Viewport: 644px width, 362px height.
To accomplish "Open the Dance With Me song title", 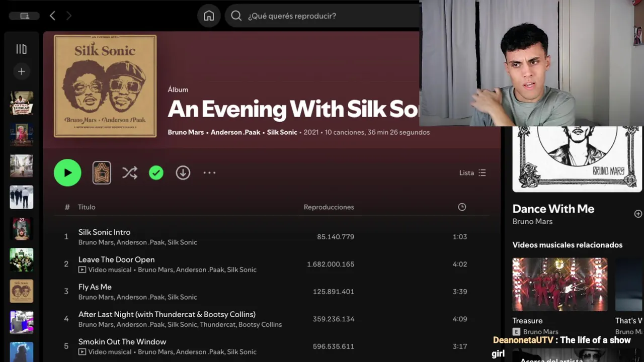I will click(x=553, y=209).
